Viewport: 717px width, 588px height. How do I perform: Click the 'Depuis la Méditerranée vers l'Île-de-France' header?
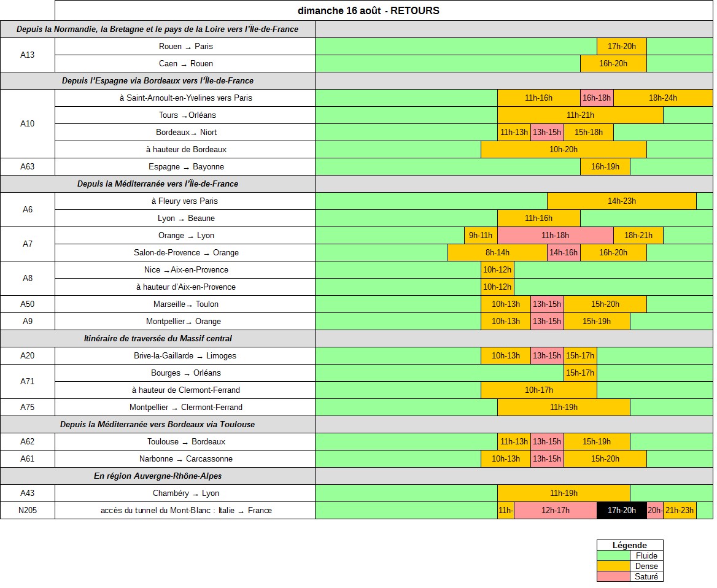click(x=158, y=184)
